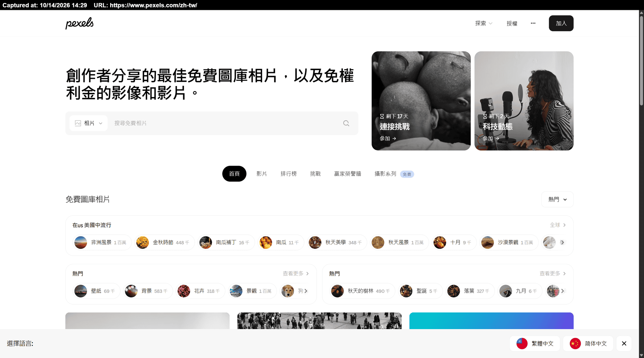The image size is (644, 358).
Task: Open the 相片 search type dropdown
Action: coord(88,123)
